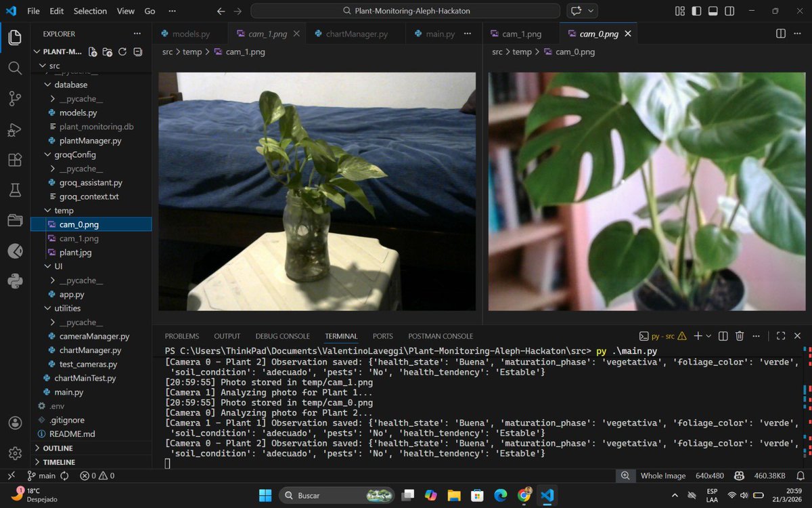Split the cam_0.png editor group

pos(781,33)
